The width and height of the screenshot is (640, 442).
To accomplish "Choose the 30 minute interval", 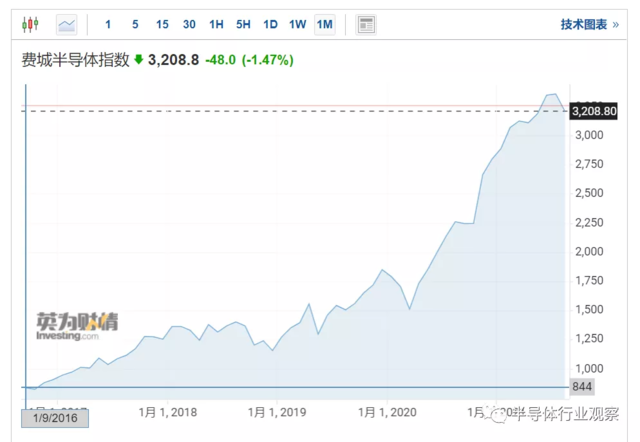I will (x=189, y=24).
